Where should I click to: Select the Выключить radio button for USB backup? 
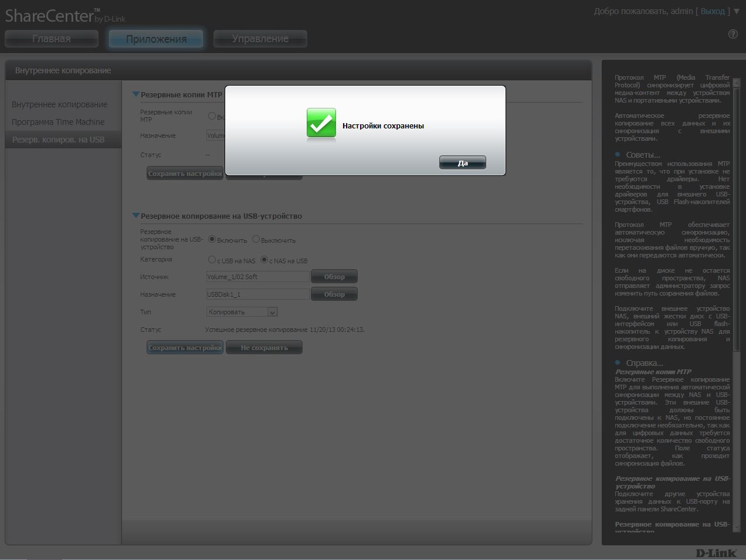click(x=256, y=239)
